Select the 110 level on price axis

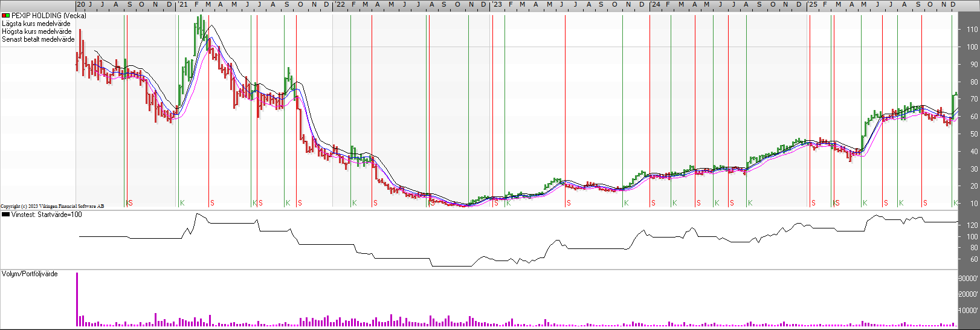tap(972, 30)
